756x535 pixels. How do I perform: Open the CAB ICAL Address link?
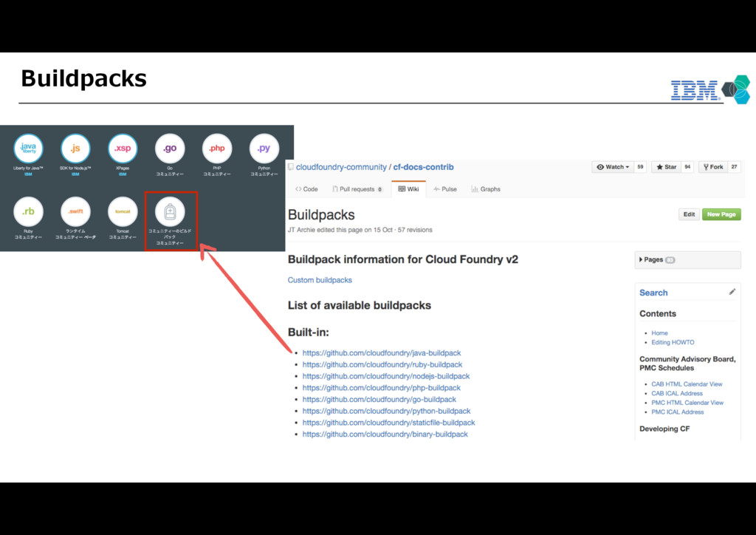pyautogui.click(x=677, y=393)
